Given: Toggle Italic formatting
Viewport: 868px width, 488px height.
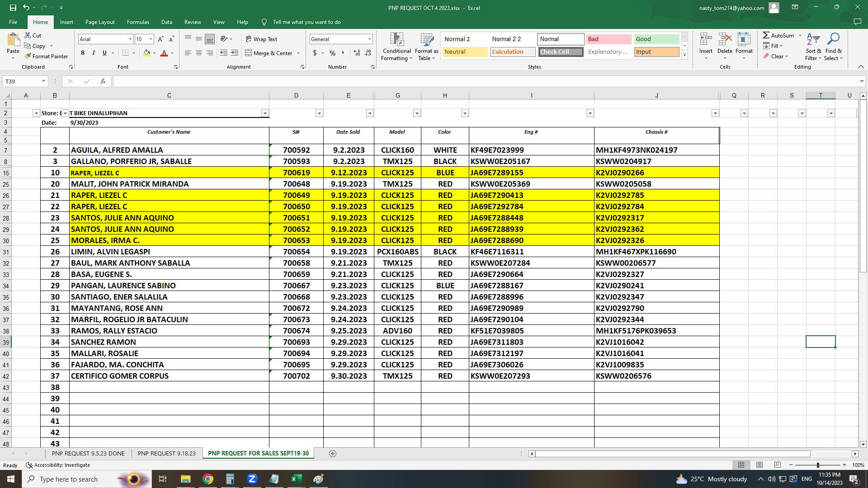Looking at the screenshot, I should coord(94,53).
